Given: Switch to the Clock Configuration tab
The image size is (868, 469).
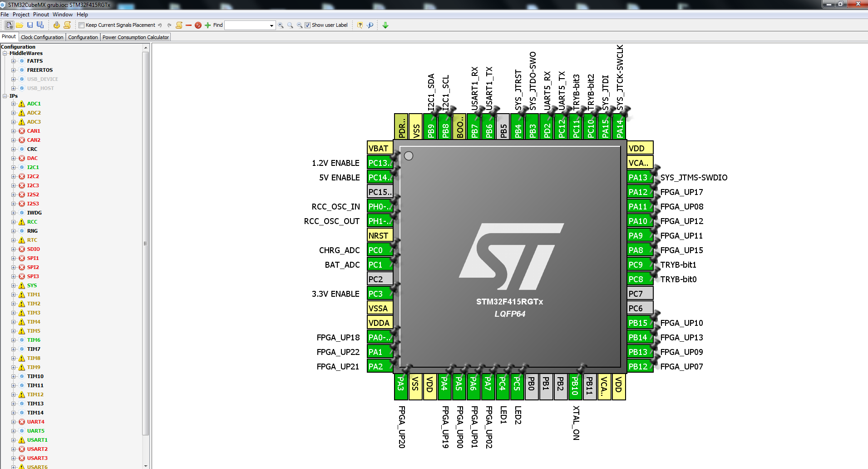Looking at the screenshot, I should (x=42, y=37).
